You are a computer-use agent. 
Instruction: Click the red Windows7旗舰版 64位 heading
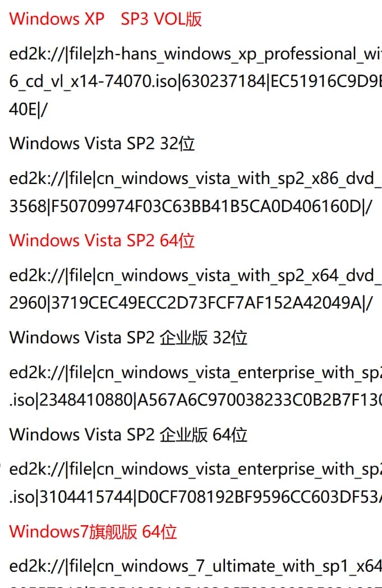tap(93, 532)
